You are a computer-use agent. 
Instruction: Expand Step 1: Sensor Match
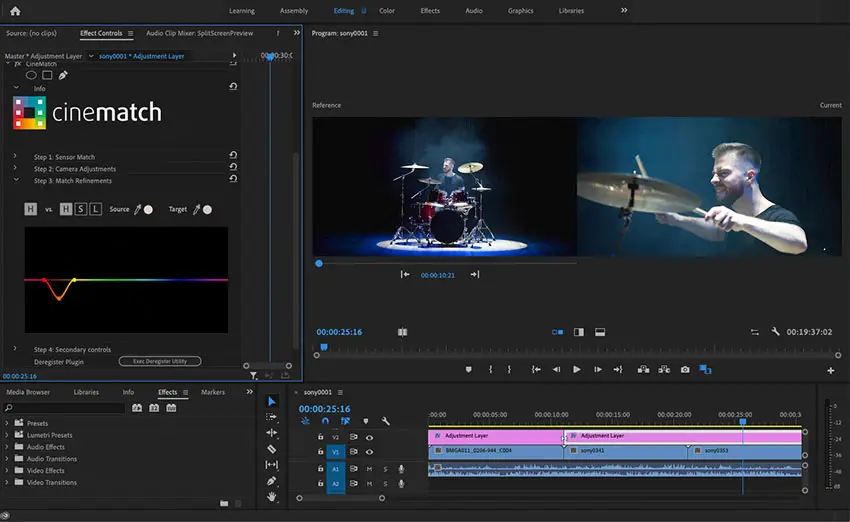pos(15,156)
